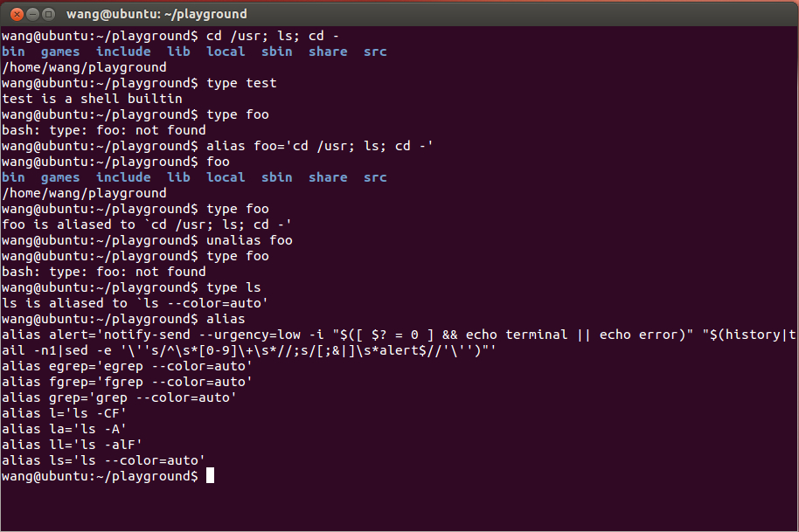Click the 'type ls' command text
Viewport: 799px width, 532px height.
click(x=233, y=287)
